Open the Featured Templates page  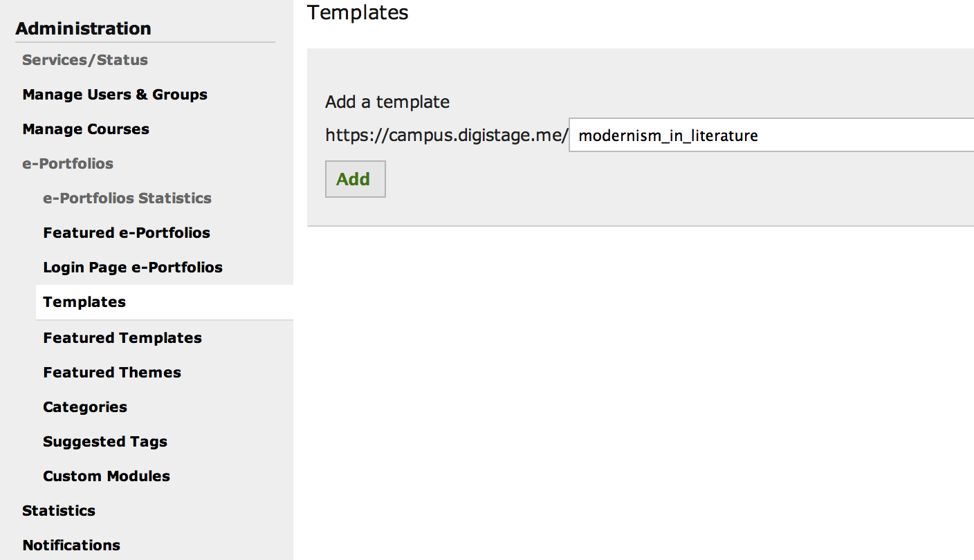click(x=122, y=337)
